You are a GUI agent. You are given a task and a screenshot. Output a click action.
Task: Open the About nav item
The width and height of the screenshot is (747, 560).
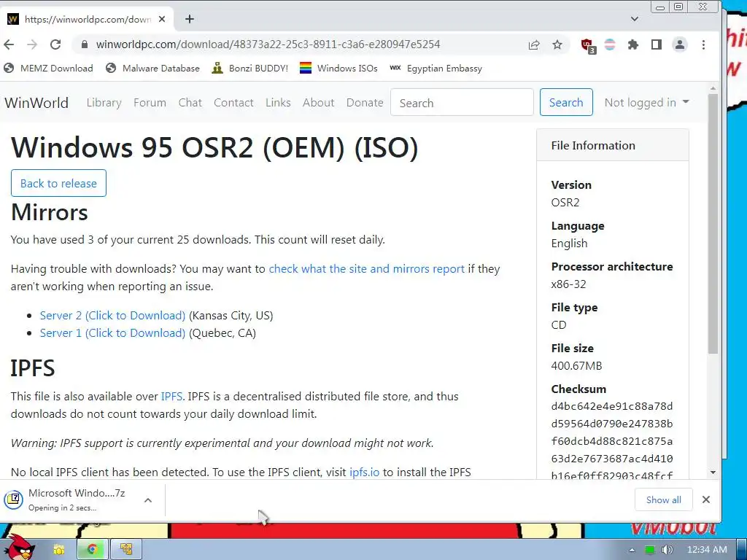pos(318,102)
